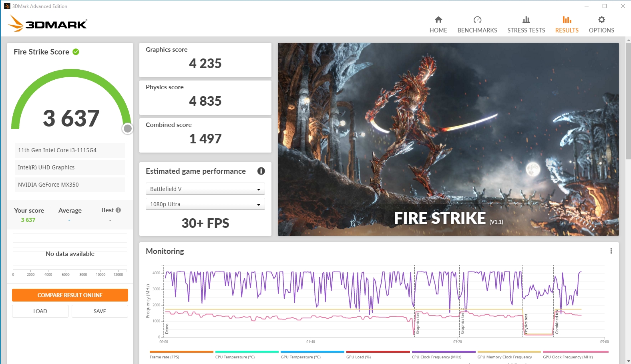This screenshot has height=364, width=631.
Task: Click the estimated game performance info icon
Action: coord(261,171)
